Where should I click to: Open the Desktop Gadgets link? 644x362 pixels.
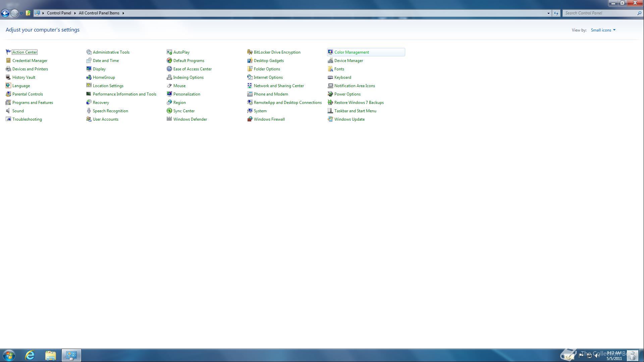point(269,61)
